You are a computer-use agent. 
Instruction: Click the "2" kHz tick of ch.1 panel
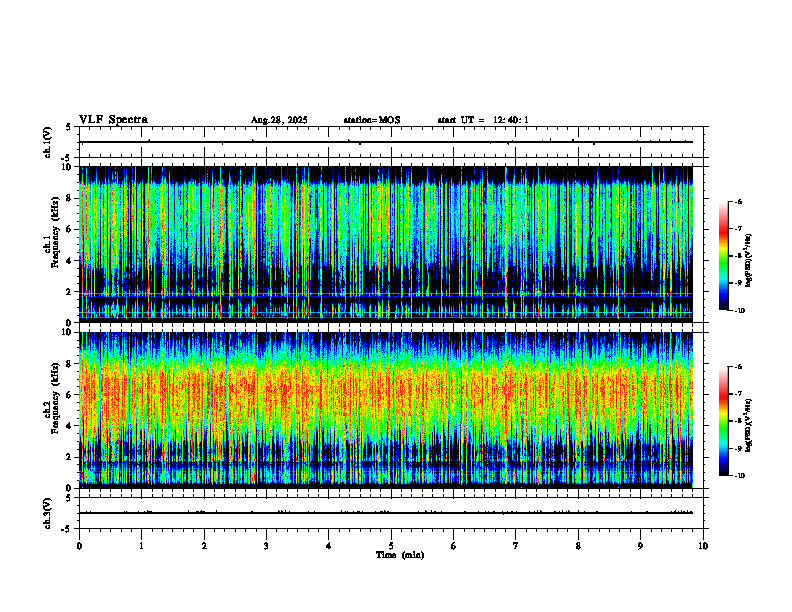(69, 291)
